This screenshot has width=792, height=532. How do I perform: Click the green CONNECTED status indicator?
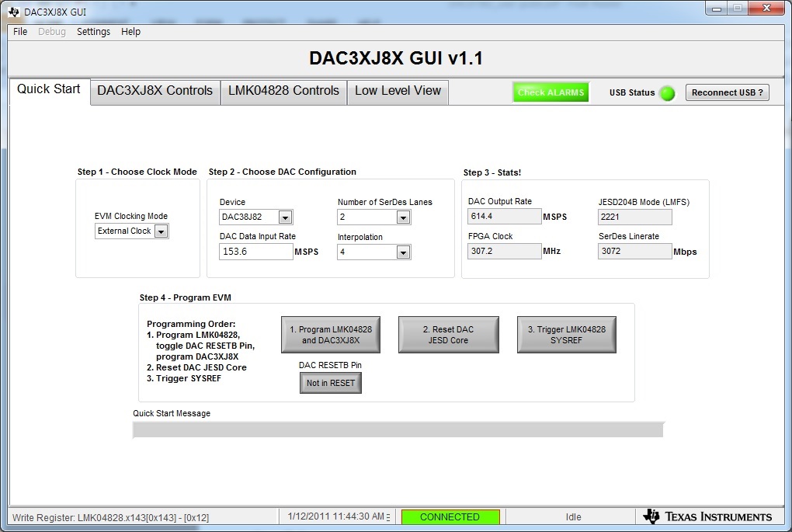(450, 516)
